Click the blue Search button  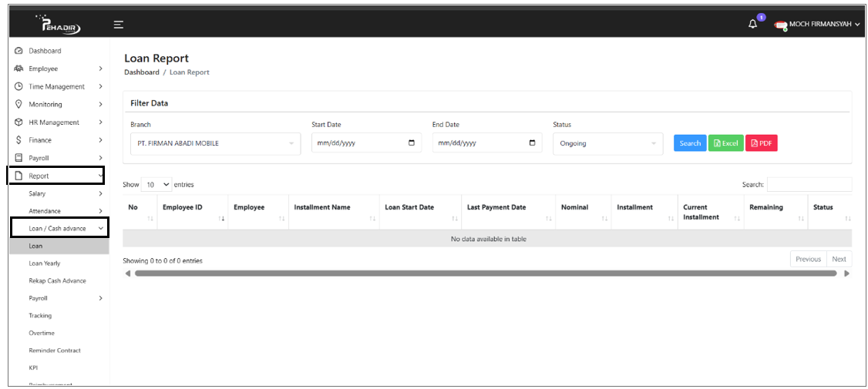pos(690,143)
